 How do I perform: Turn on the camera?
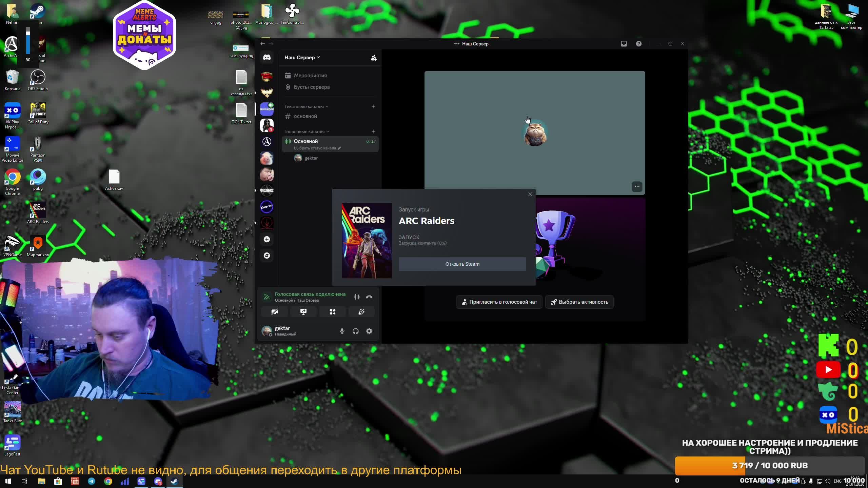tap(274, 312)
